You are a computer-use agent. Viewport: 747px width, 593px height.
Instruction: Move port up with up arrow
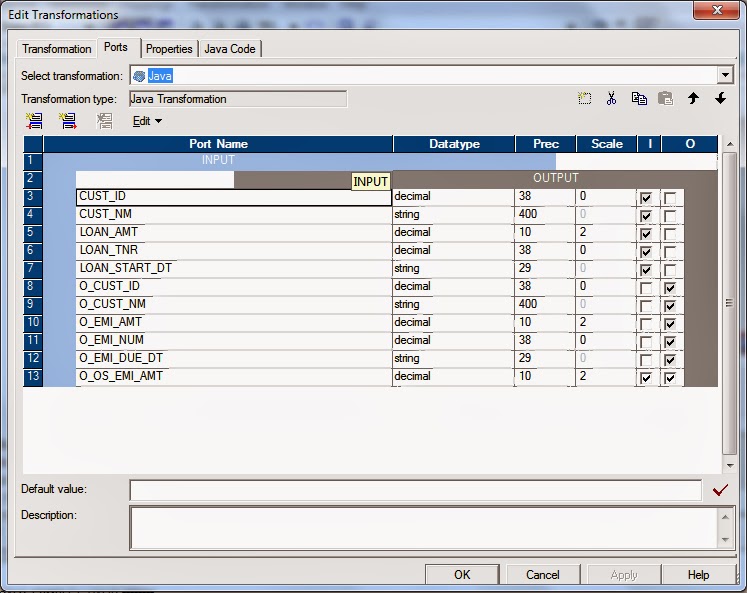[x=693, y=99]
